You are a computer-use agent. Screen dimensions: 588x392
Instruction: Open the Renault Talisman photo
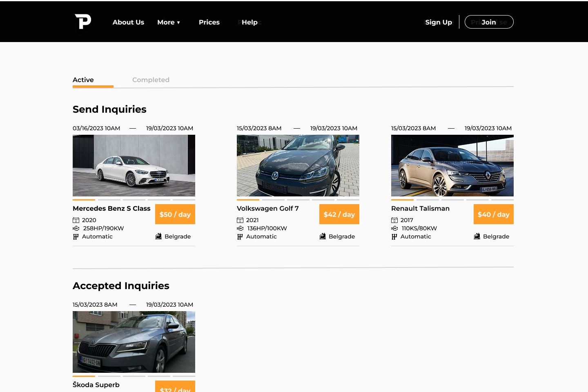click(x=452, y=165)
